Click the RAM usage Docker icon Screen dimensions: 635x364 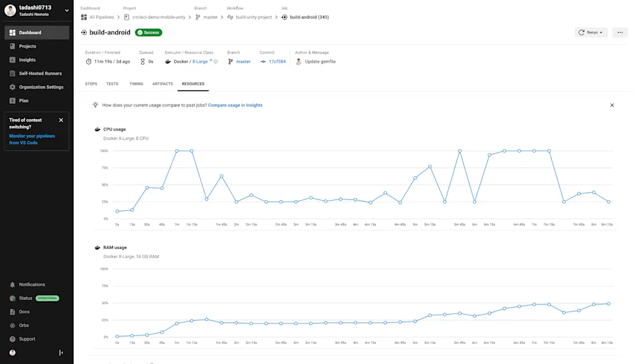pos(97,248)
